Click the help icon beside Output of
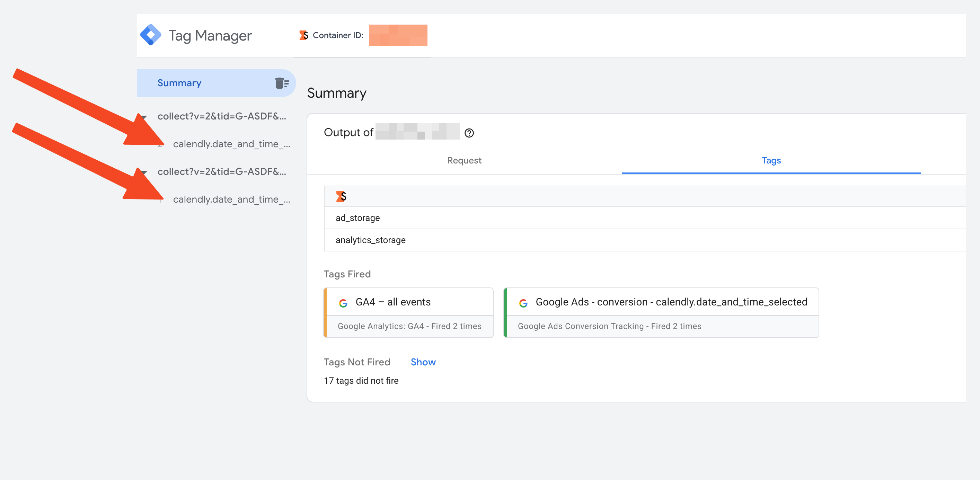The height and width of the screenshot is (480, 980). point(469,133)
